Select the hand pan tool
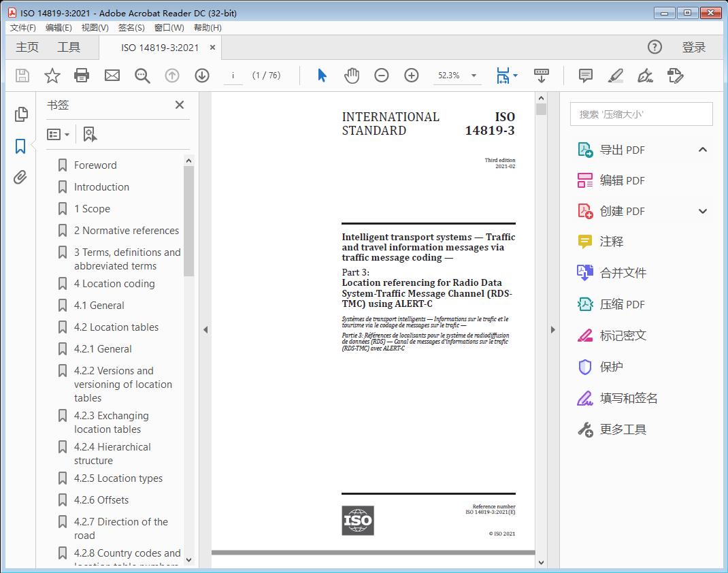This screenshot has width=728, height=573. pos(352,76)
